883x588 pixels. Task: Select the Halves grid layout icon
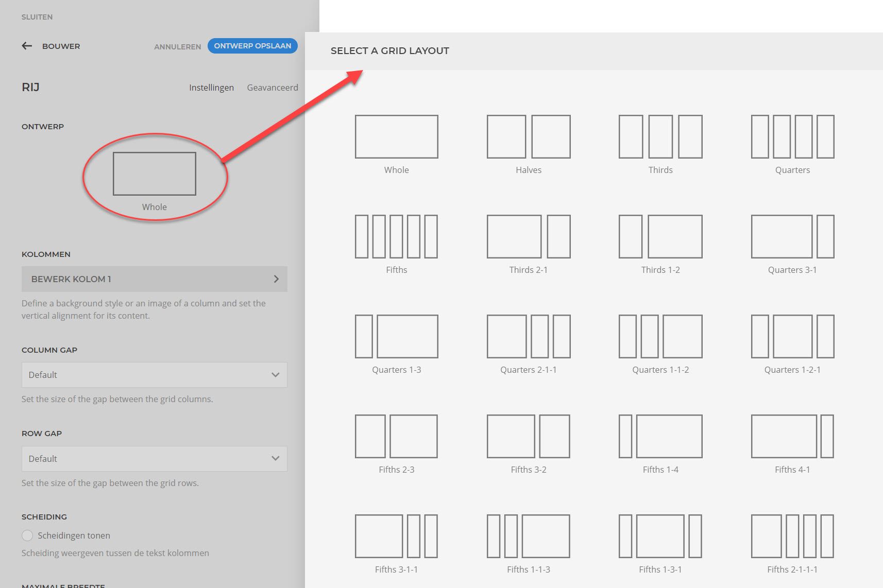tap(529, 136)
